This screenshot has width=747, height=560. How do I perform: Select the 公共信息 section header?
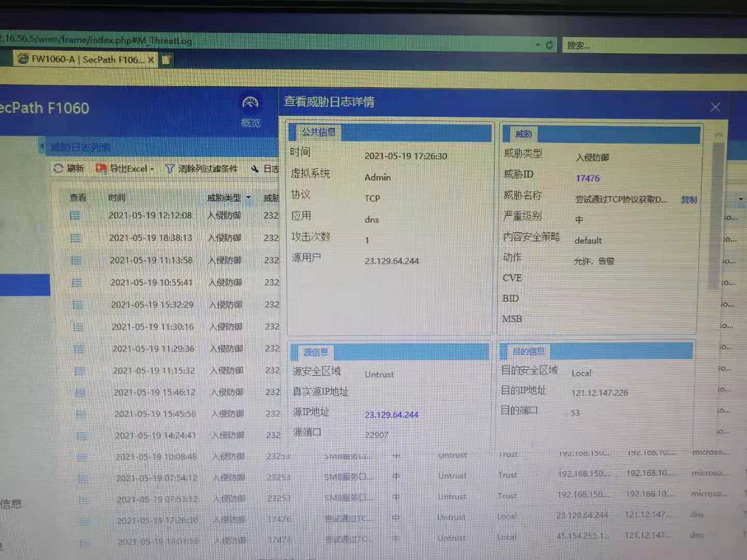pos(319,132)
